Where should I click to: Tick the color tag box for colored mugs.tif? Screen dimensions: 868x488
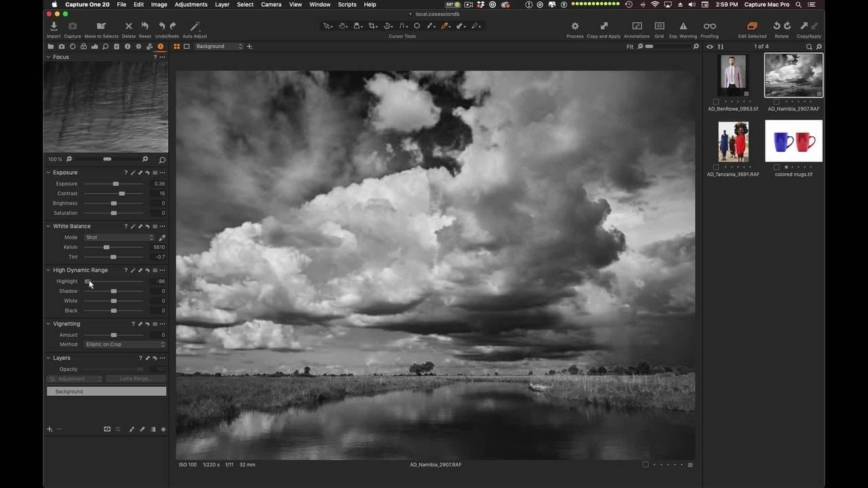776,167
